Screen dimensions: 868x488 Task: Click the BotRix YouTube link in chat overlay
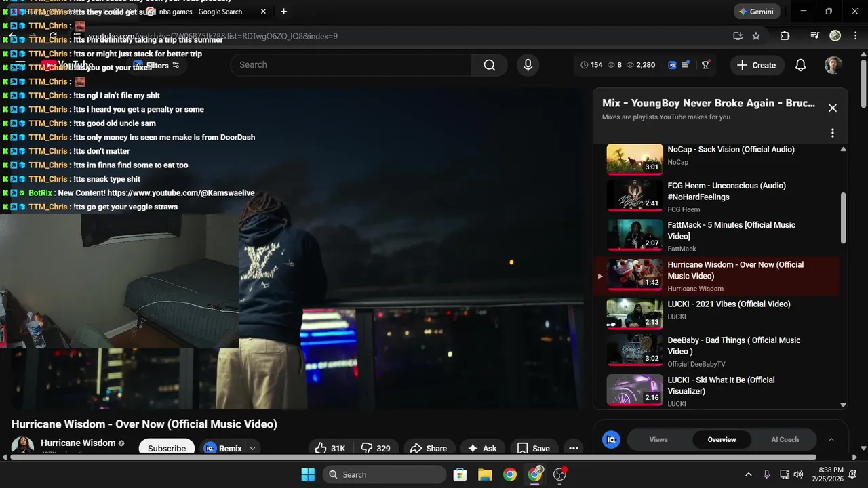coord(181,193)
